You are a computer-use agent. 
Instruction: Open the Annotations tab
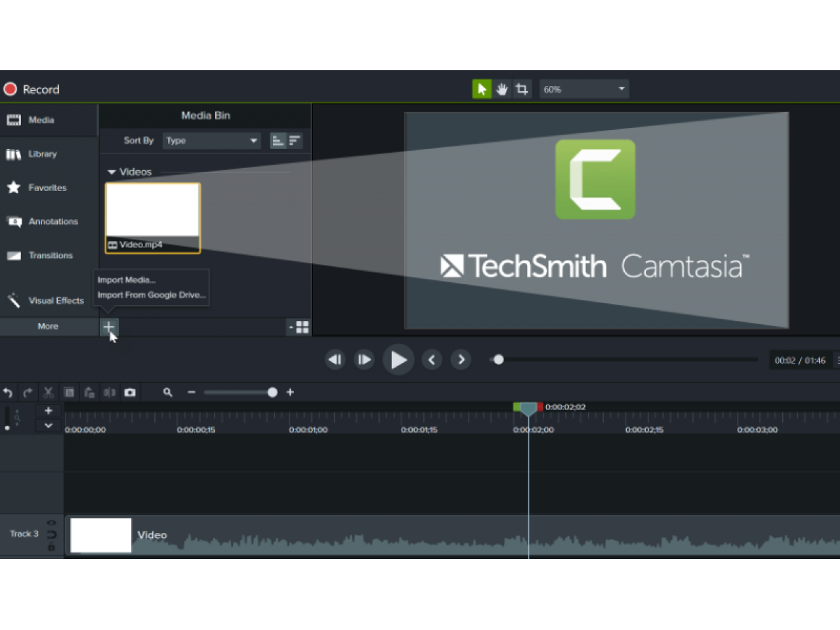[49, 222]
